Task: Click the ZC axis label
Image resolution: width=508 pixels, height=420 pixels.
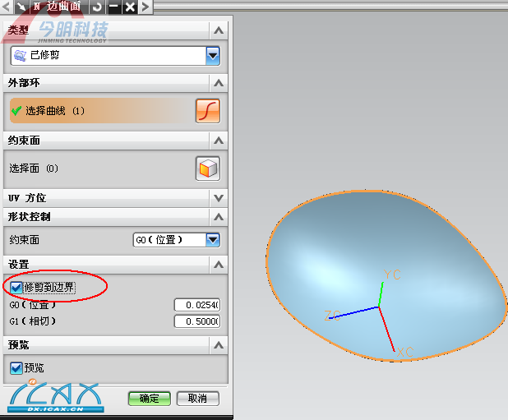Action: point(332,315)
